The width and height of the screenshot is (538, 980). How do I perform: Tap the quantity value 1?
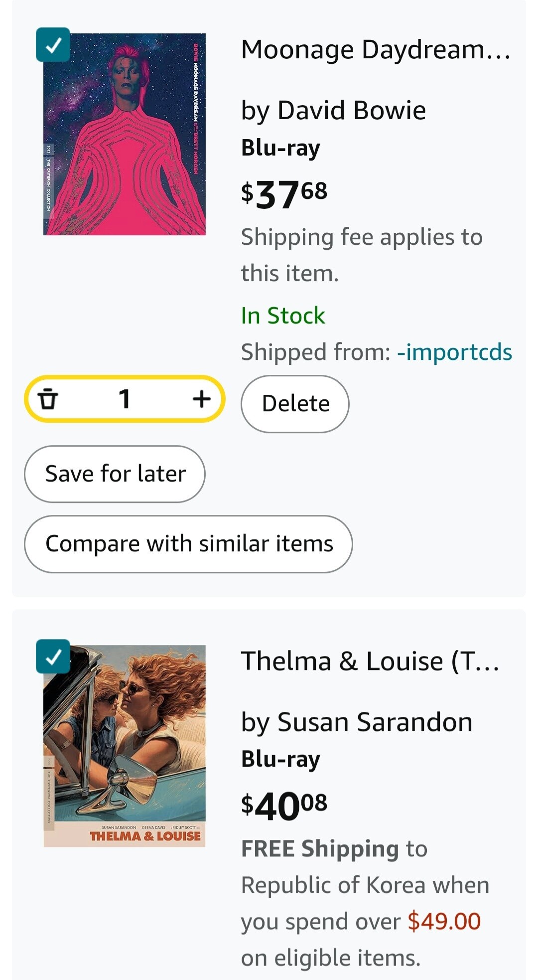tap(125, 399)
